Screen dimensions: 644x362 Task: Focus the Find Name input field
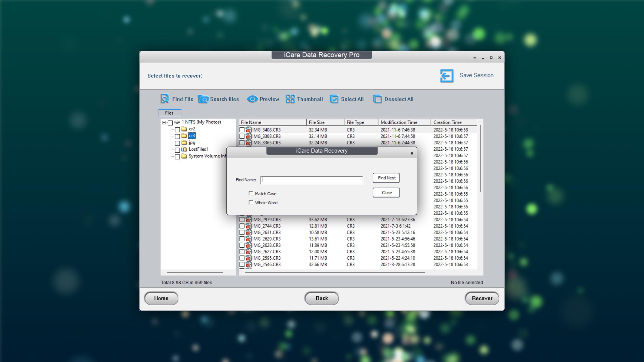[x=312, y=180]
